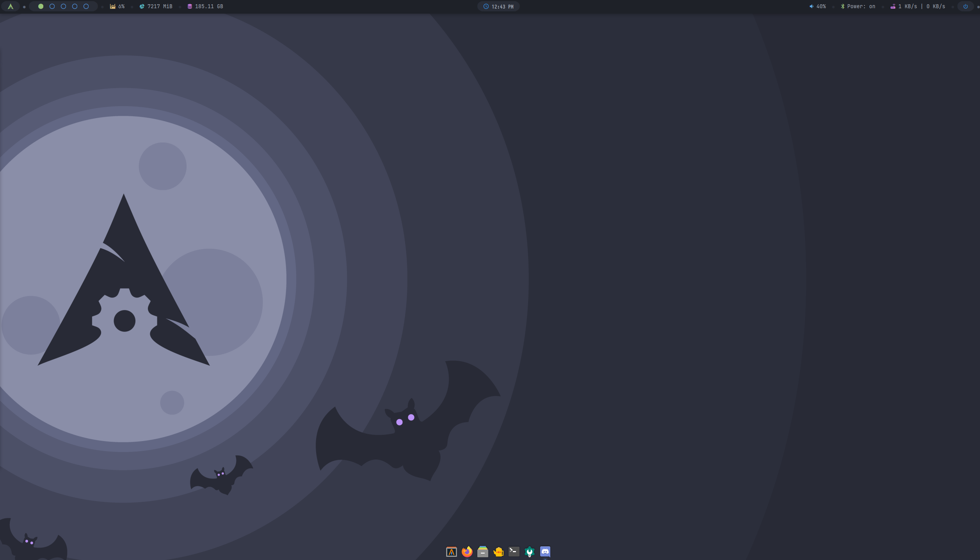The height and width of the screenshot is (560, 980).
Task: Click the 40% volume indicator
Action: click(818, 7)
